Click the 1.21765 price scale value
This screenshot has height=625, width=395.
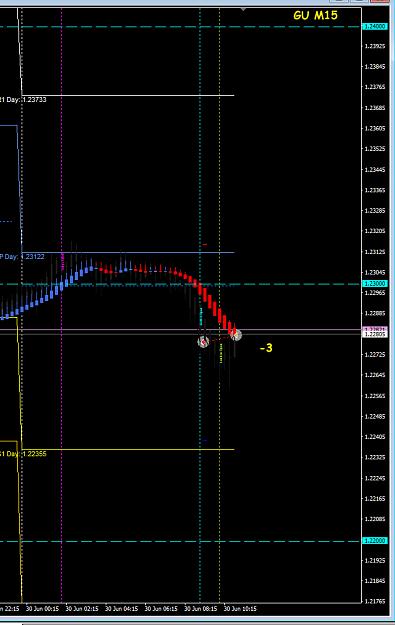375,601
